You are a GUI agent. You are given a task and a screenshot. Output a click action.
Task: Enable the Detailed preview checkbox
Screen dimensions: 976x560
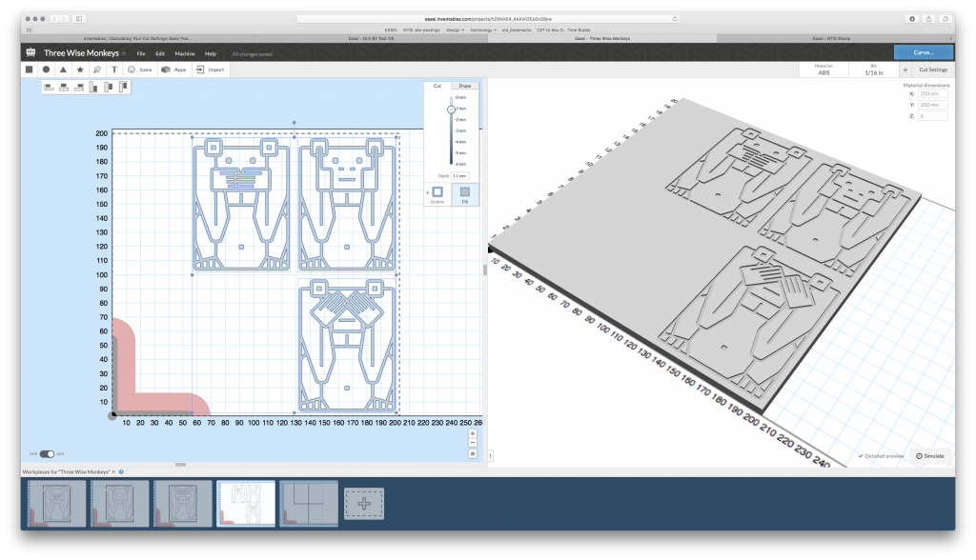click(x=860, y=456)
